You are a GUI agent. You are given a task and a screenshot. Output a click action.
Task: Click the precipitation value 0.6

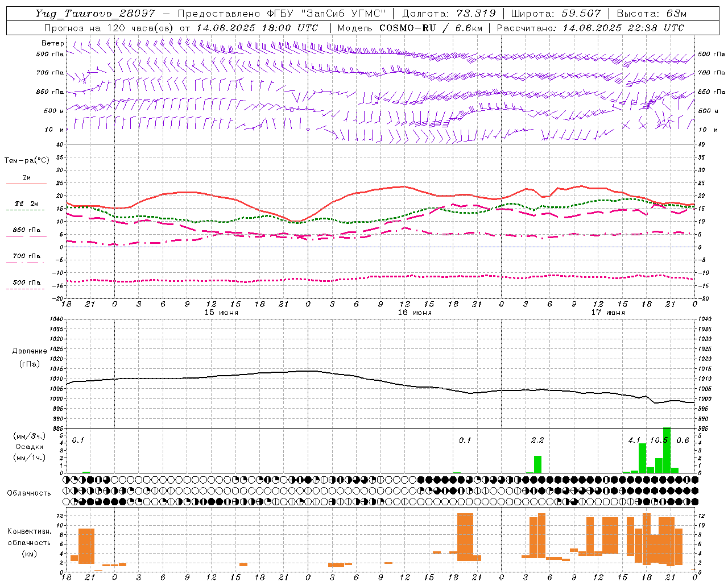[683, 440]
